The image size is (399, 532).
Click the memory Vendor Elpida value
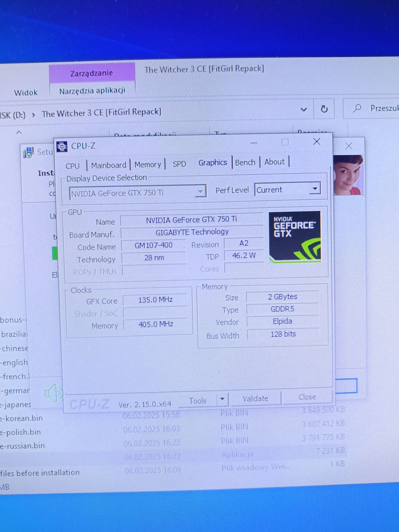[282, 321]
